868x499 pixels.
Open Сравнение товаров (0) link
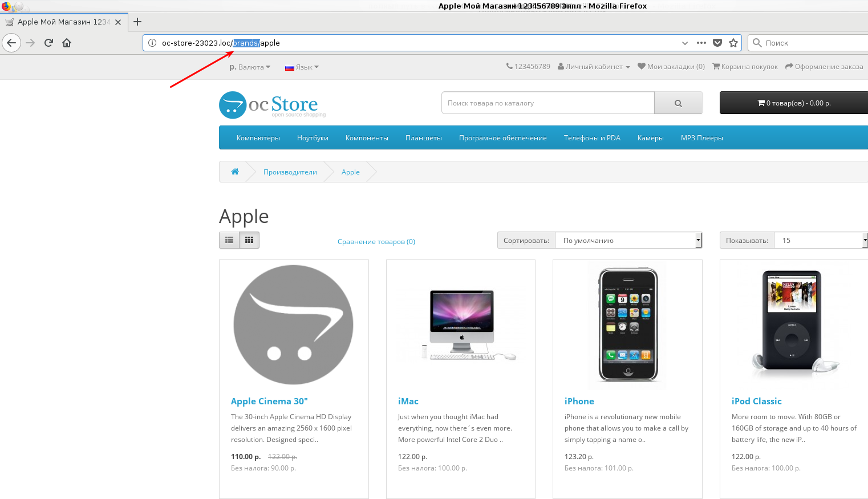pos(376,242)
